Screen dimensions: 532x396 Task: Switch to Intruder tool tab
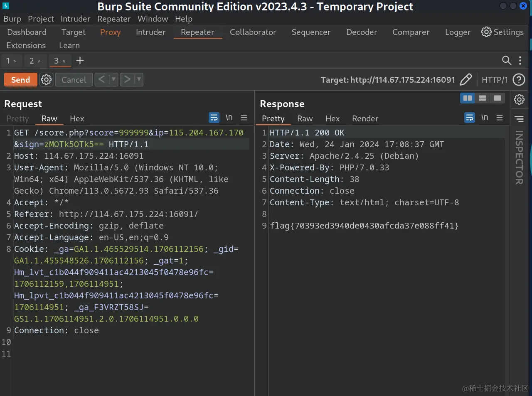click(150, 32)
